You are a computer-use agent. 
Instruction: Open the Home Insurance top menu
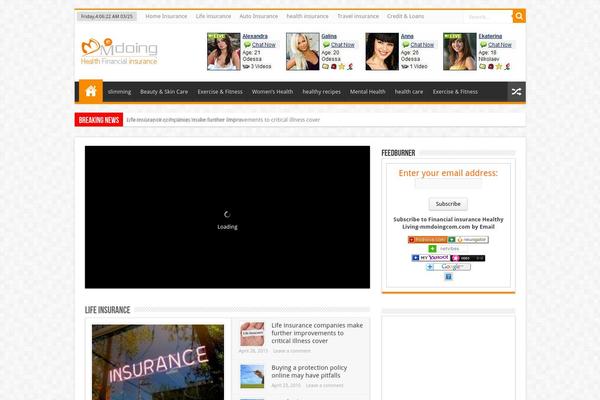(166, 16)
